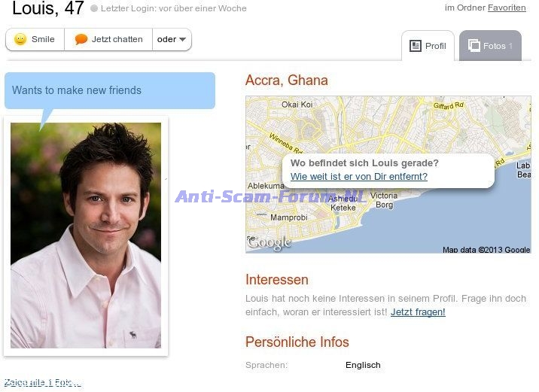Click the 'Wants to make new friends' speech bubble
This screenshot has width=539, height=392.
coord(110,90)
